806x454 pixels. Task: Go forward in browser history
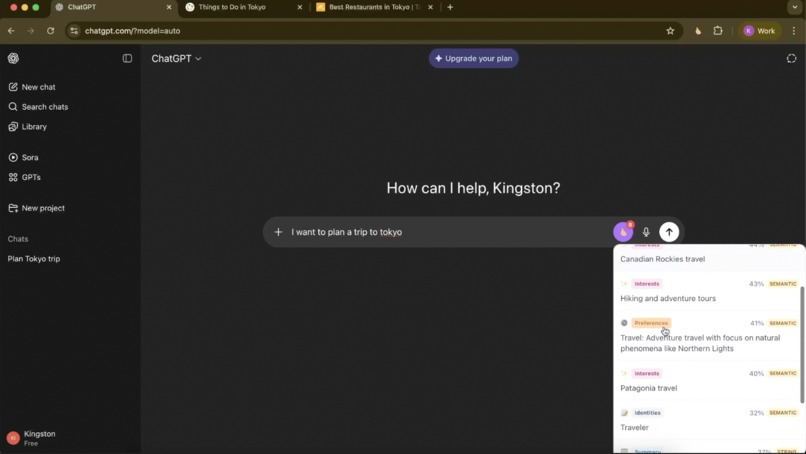(x=30, y=31)
